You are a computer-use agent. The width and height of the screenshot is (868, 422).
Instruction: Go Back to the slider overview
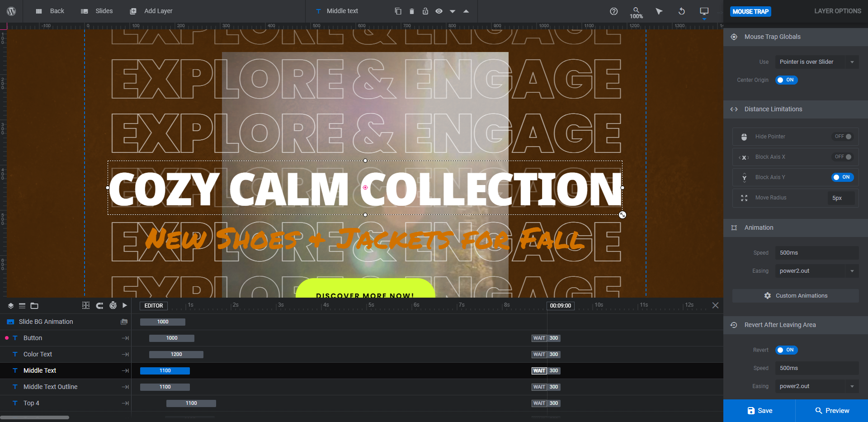[x=50, y=11]
